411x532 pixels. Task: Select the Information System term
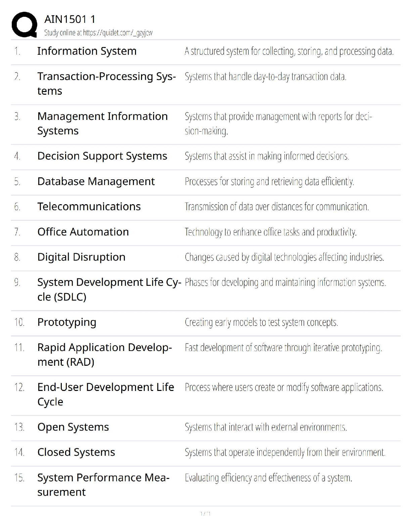click(x=87, y=51)
